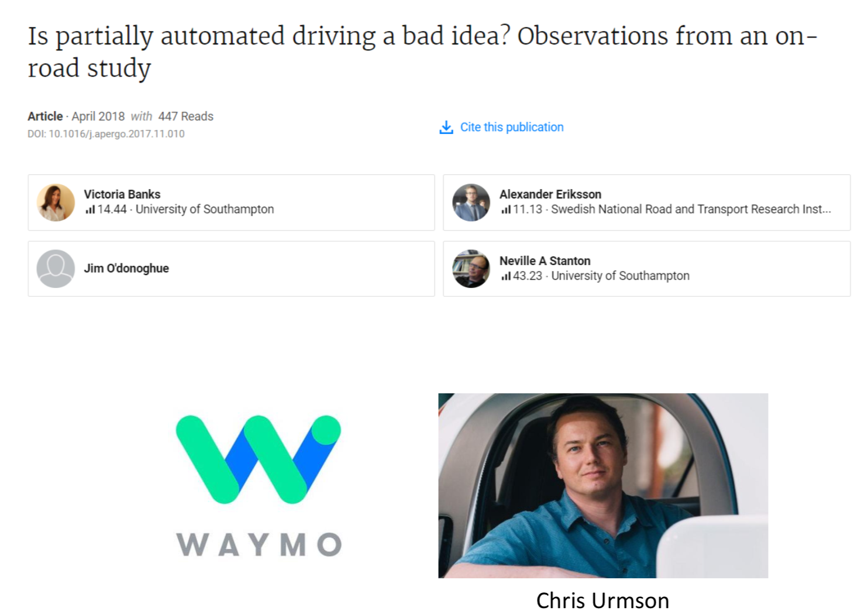Click Swedish National Road and Transport Research affiliation
The height and width of the screenshot is (614, 868).
(691, 210)
